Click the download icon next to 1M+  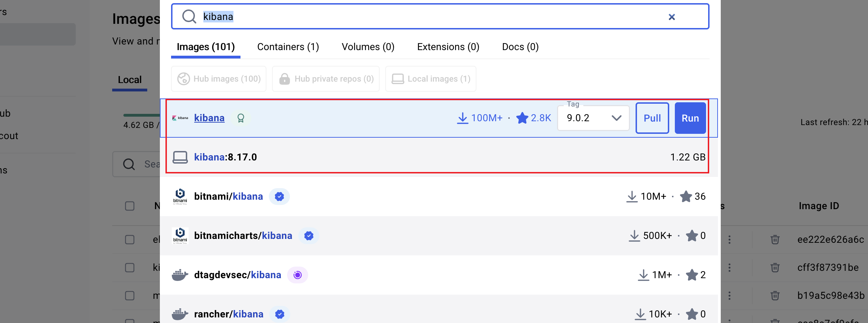[x=643, y=275]
